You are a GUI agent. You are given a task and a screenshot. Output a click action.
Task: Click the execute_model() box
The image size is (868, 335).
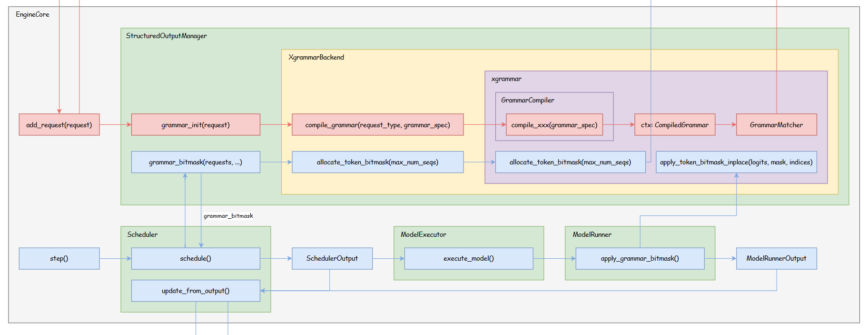pos(468,258)
